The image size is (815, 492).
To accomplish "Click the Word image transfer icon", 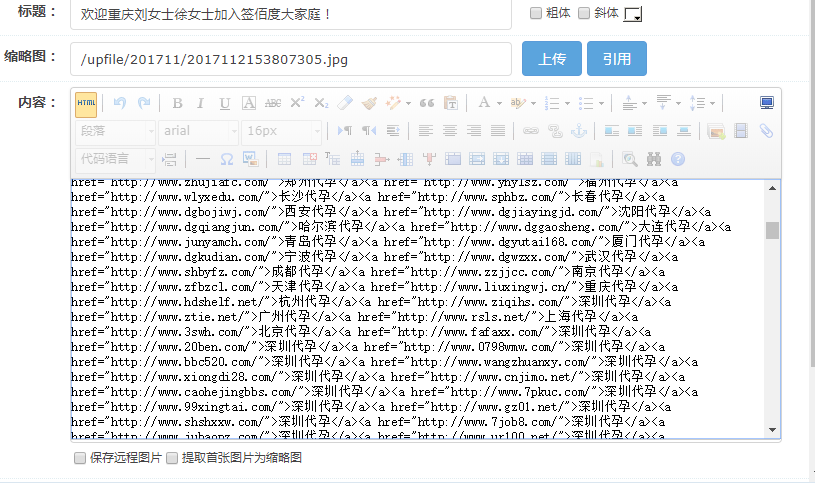I will [251, 159].
